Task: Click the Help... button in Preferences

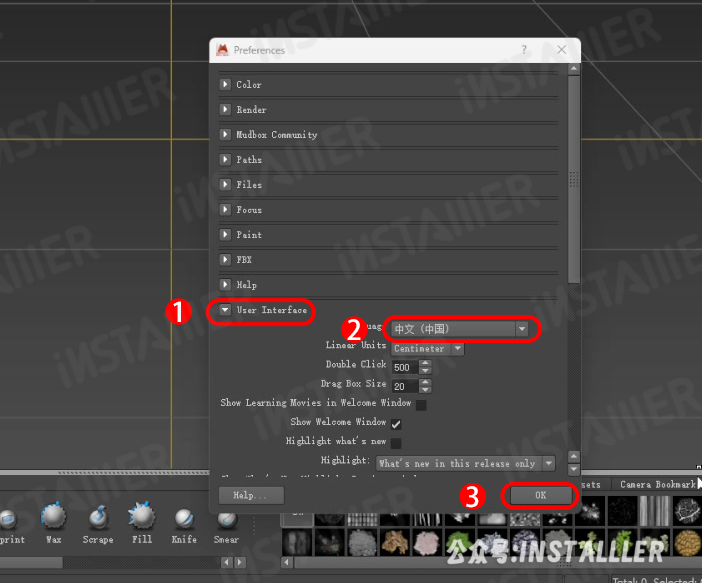Action: coord(251,495)
